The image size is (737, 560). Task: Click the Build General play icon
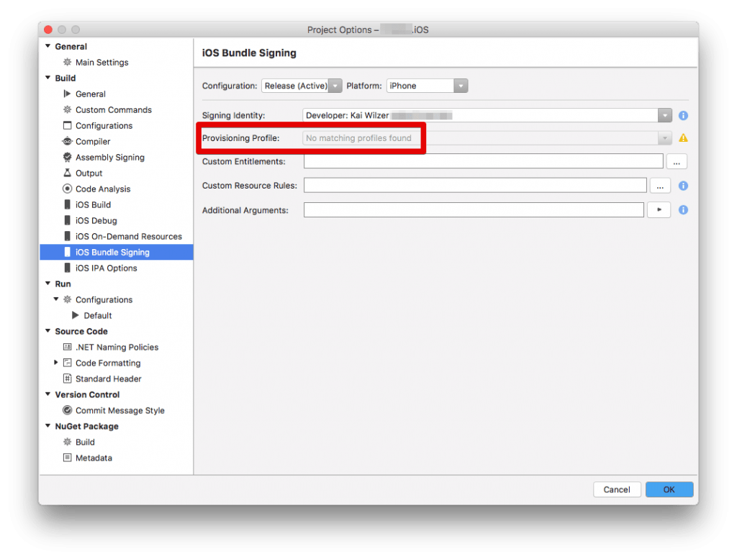tap(67, 94)
